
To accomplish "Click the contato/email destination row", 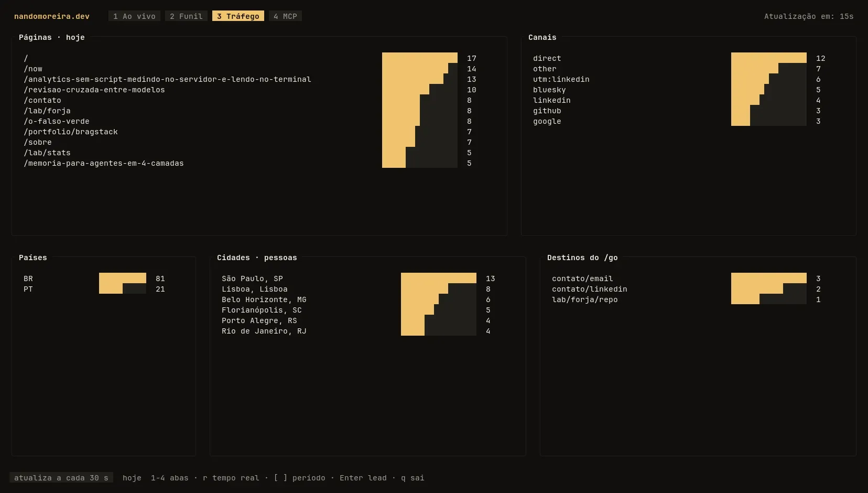I will (687, 278).
